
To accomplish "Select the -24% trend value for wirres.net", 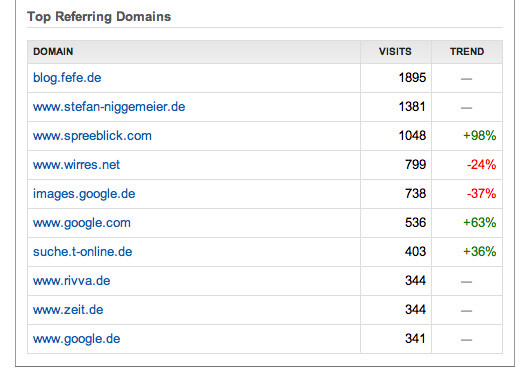I will pos(481,165).
